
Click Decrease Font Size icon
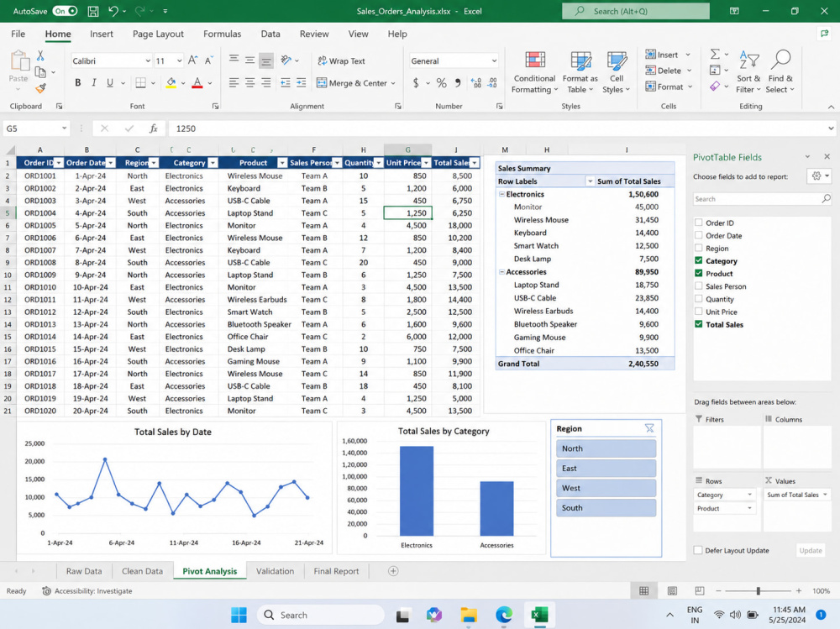(x=209, y=60)
